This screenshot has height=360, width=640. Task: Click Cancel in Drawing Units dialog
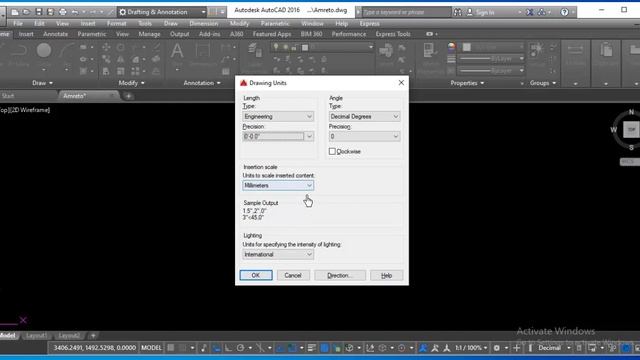[x=293, y=275]
